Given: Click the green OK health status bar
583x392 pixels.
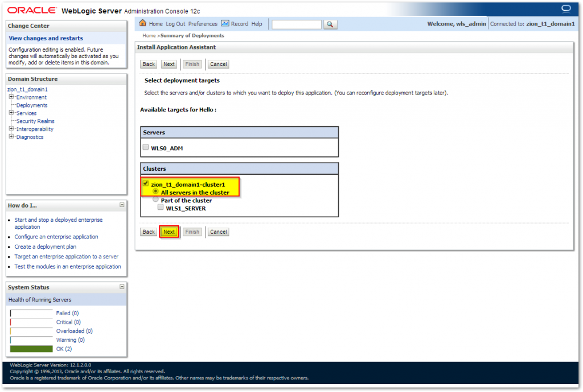Looking at the screenshot, I should point(31,349).
